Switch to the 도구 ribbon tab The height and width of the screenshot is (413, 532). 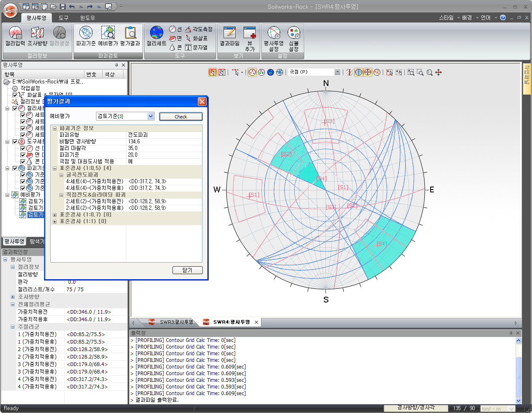pyautogui.click(x=64, y=18)
